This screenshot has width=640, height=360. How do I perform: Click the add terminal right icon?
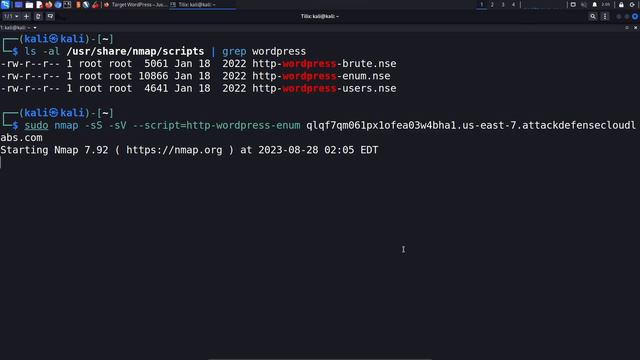[x=38, y=16]
